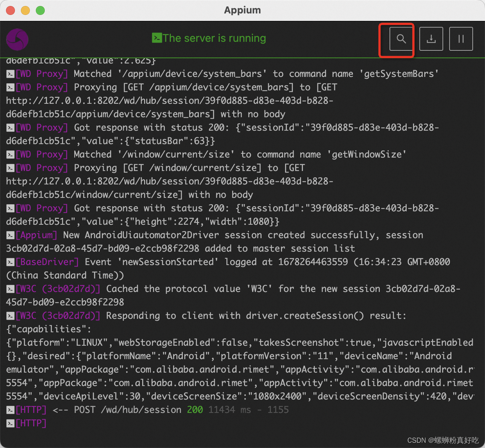Click '[W3C (3cb02d7d)]' tag before 'Cached'
The width and height of the screenshot is (485, 448).
tap(58, 289)
